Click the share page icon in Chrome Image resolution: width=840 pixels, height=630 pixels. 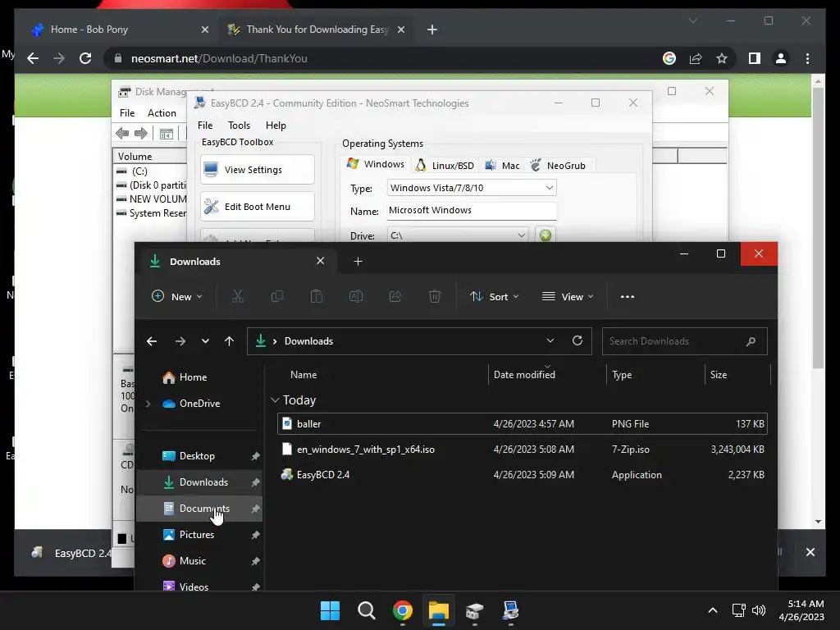pyautogui.click(x=696, y=58)
